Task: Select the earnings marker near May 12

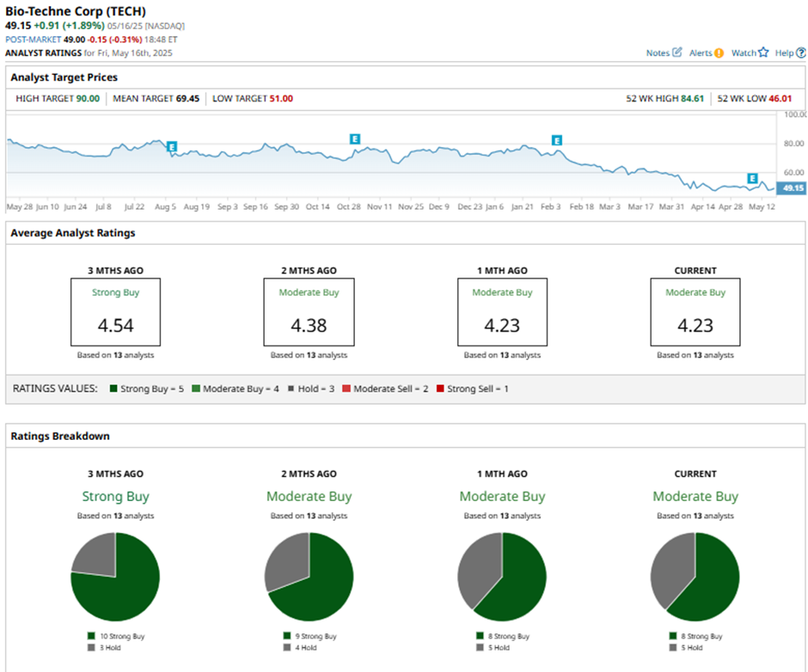Action: [752, 178]
